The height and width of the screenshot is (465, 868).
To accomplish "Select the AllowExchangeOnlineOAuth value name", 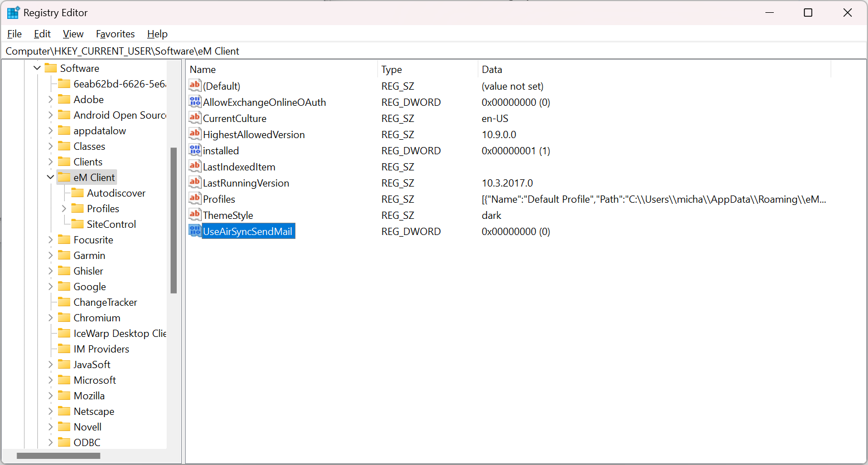I will [264, 102].
